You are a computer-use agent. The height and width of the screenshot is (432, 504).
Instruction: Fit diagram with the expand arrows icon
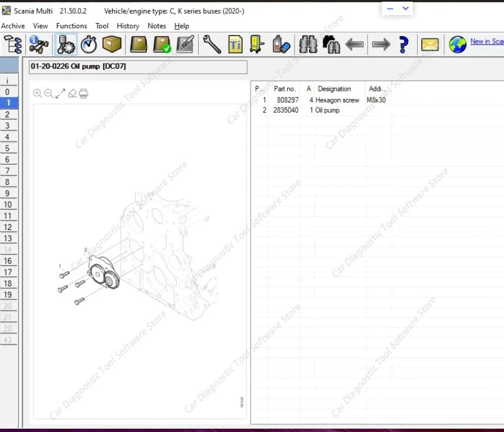(60, 93)
